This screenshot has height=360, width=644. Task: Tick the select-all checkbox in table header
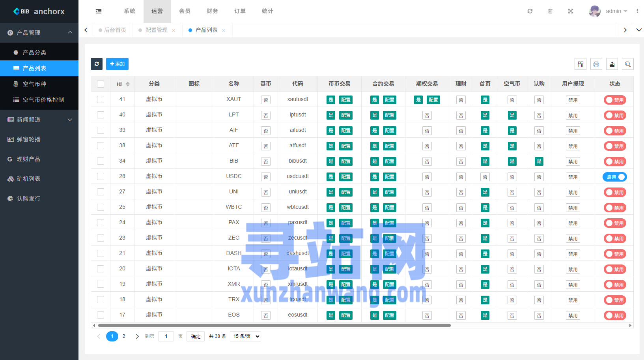pos(101,84)
